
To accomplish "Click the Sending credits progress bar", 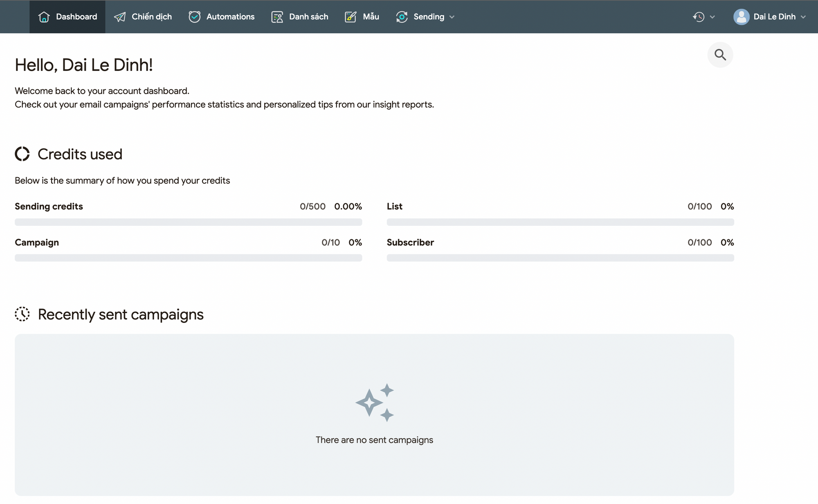I will coord(188,222).
